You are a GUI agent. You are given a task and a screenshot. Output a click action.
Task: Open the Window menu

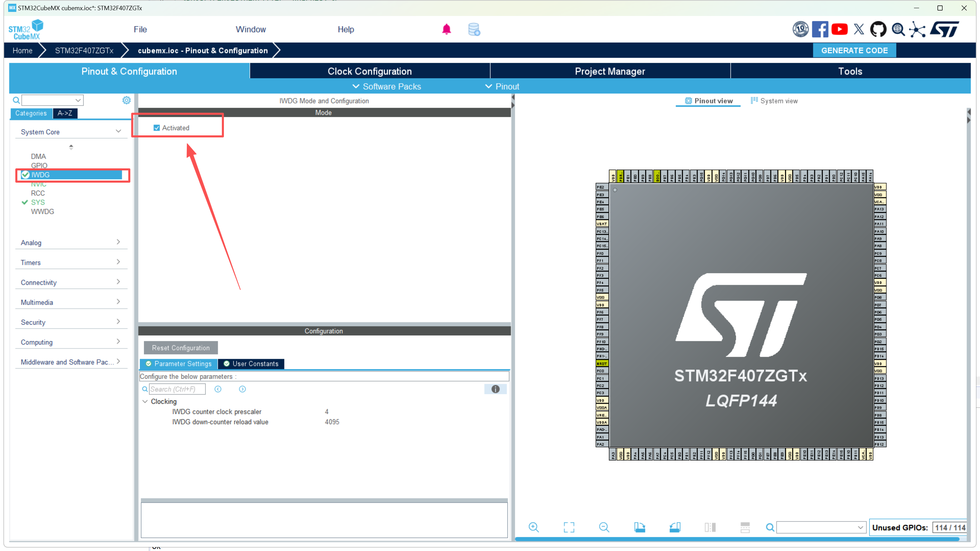click(x=251, y=29)
